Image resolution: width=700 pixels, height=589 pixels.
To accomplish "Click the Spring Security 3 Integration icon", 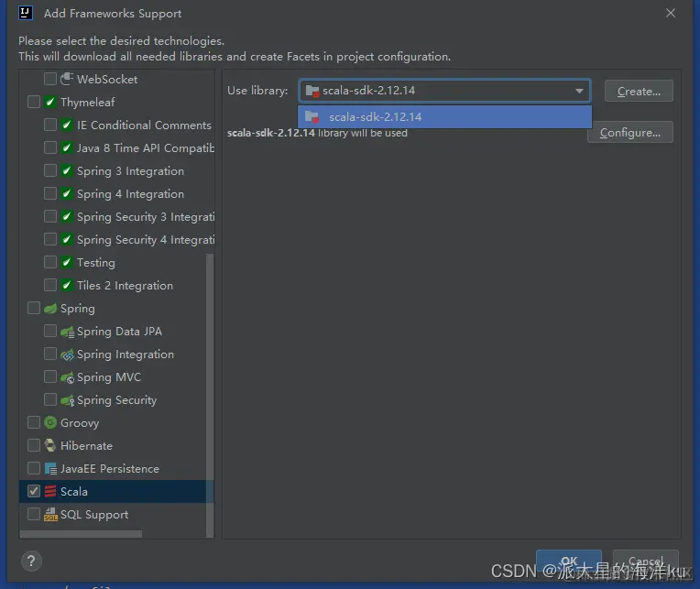I will [x=67, y=217].
